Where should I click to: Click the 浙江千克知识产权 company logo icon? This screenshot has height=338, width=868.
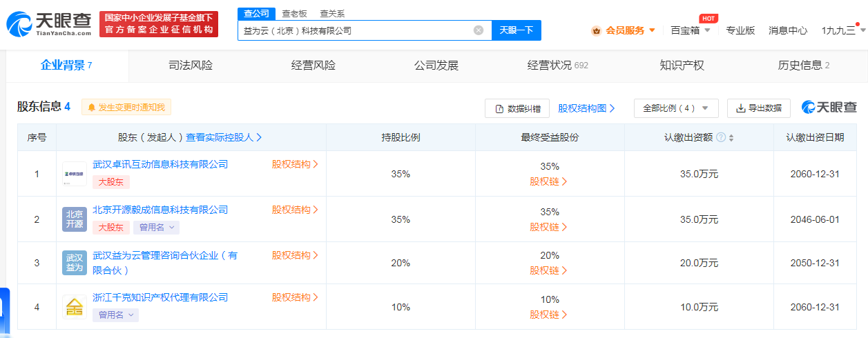pyautogui.click(x=75, y=307)
